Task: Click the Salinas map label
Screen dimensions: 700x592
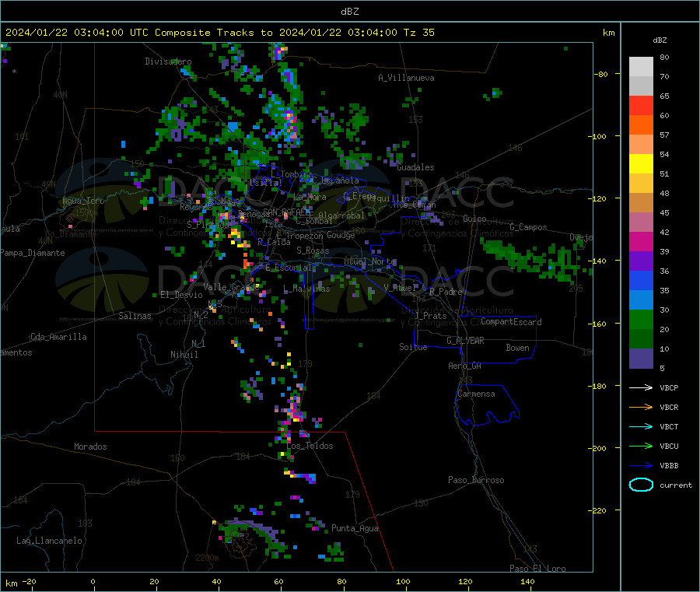Action: (135, 316)
